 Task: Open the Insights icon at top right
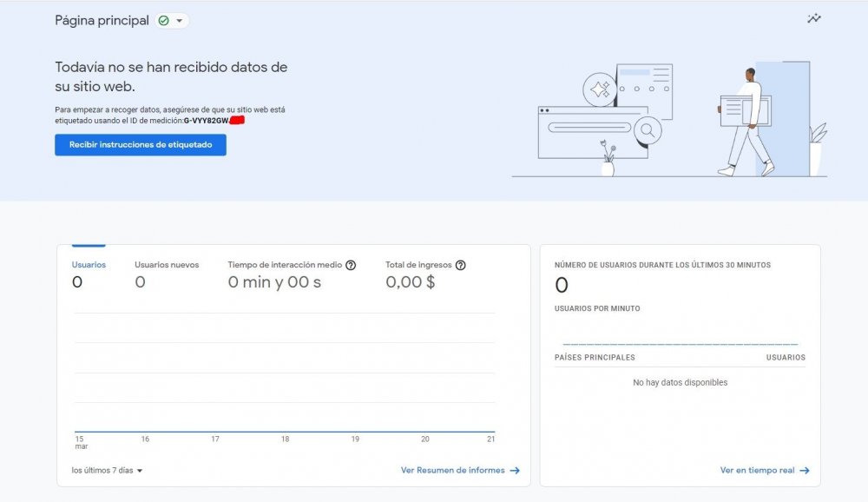[x=813, y=17]
